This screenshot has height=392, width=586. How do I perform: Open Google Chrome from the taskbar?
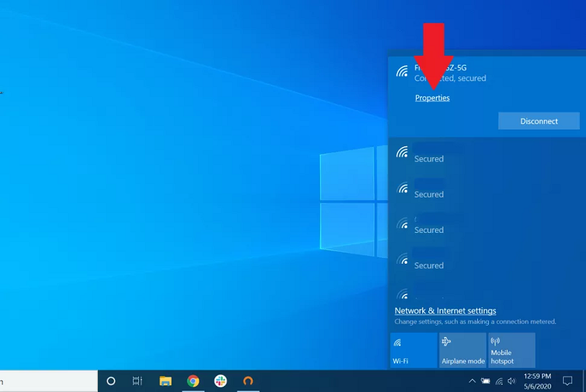point(193,381)
